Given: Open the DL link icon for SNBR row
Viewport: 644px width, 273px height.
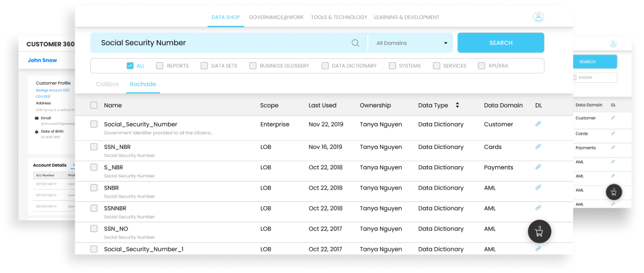Looking at the screenshot, I should [x=538, y=187].
